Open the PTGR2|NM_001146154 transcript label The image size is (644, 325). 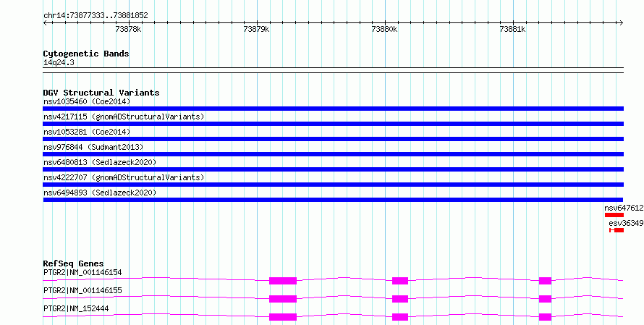[82, 272]
